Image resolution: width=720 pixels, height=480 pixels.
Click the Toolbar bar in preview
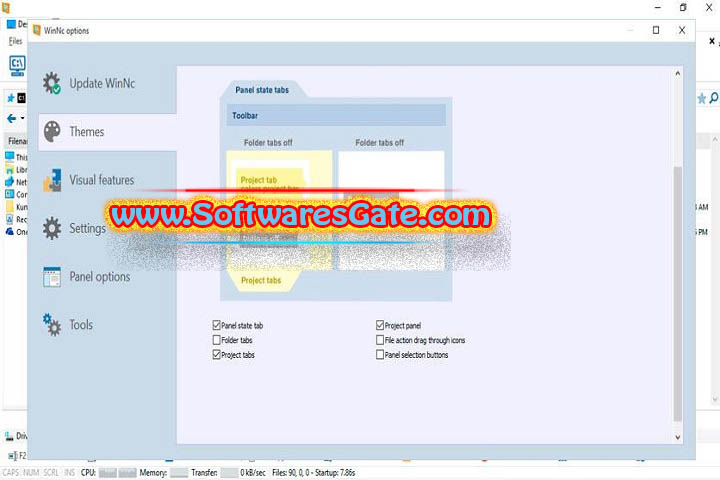tap(336, 115)
